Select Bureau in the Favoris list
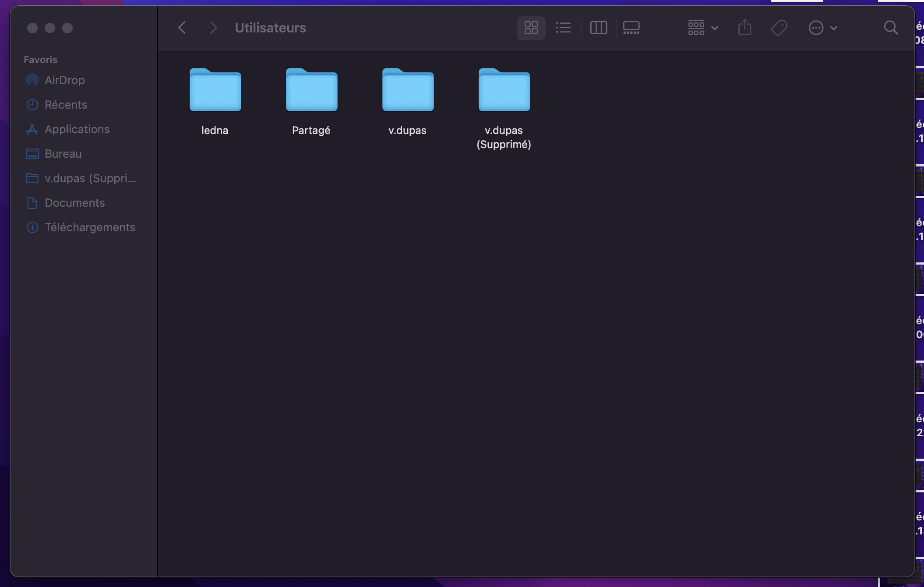The image size is (924, 587). coord(63,154)
